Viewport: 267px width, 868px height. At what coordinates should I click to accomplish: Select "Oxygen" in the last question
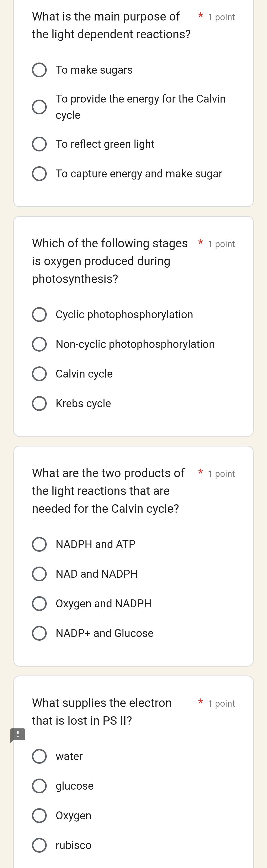pyautogui.click(x=40, y=815)
